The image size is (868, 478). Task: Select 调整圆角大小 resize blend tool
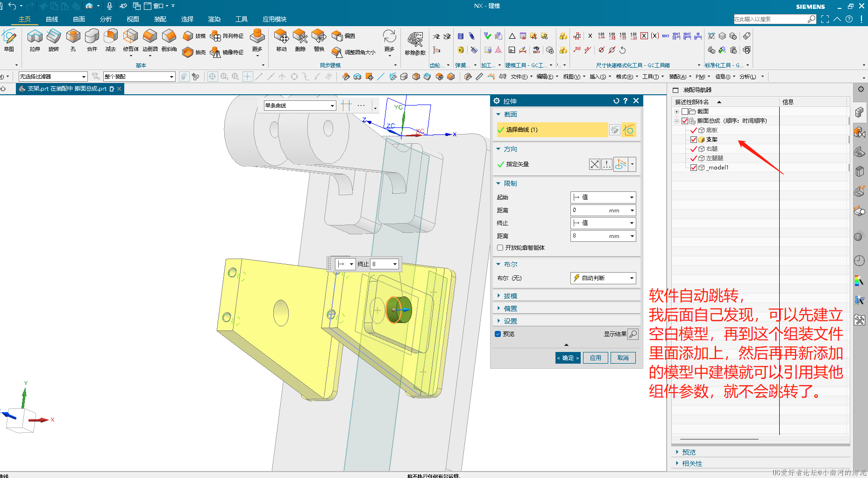point(354,52)
